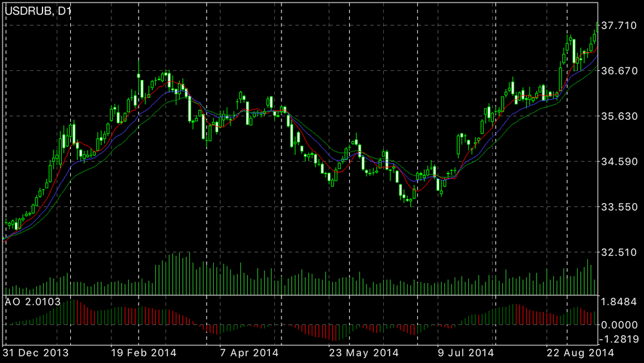644x363 pixels.
Task: Click the 23 May 2014 date label
Action: click(364, 353)
